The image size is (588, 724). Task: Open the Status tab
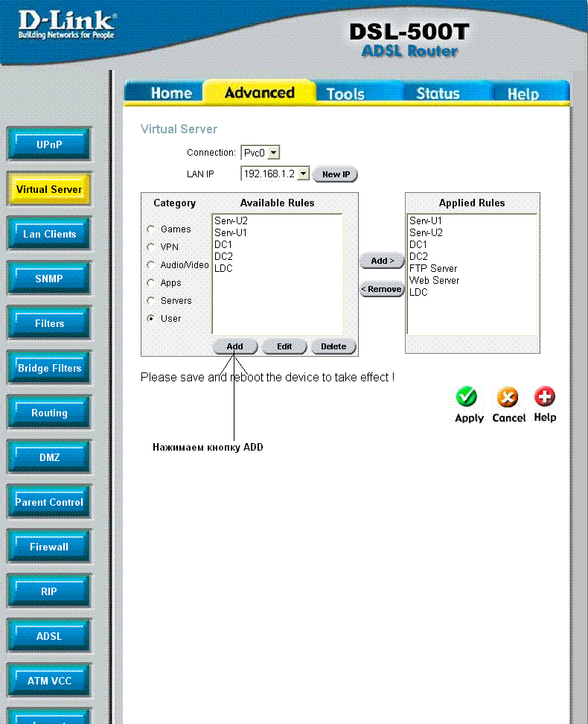tap(438, 94)
